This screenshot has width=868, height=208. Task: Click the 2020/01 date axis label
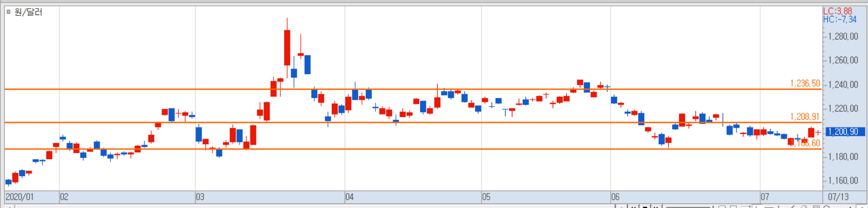pyautogui.click(x=19, y=197)
